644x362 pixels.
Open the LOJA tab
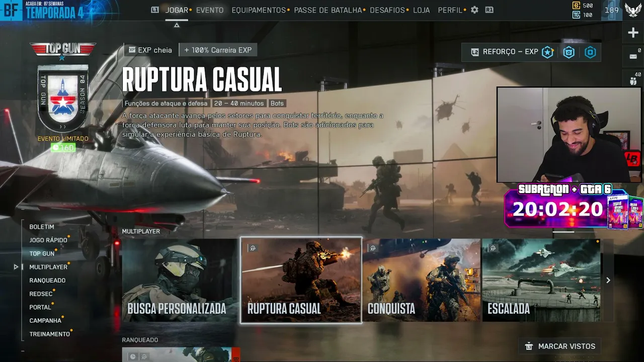pos(422,10)
